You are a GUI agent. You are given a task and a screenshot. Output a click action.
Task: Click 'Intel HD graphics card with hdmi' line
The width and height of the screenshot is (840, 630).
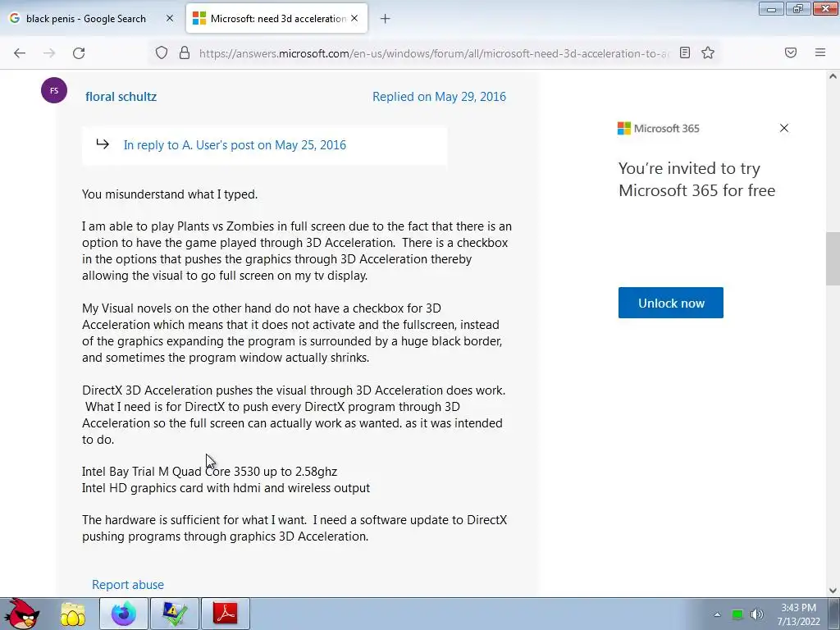click(x=226, y=488)
